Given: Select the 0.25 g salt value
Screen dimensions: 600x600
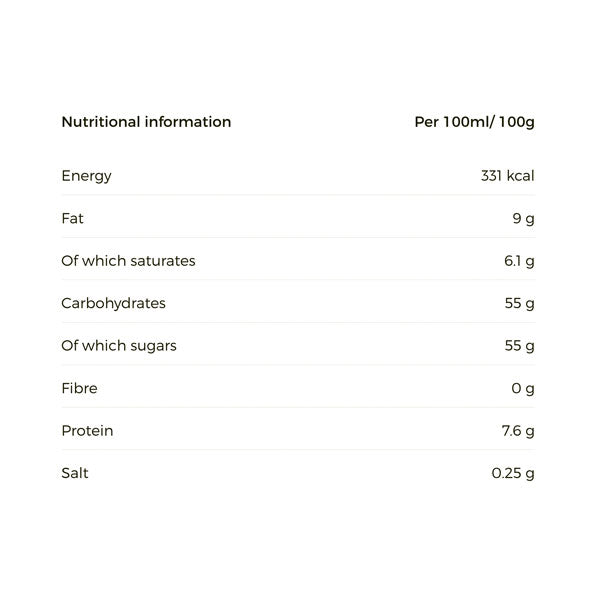Looking at the screenshot, I should pos(513,473).
